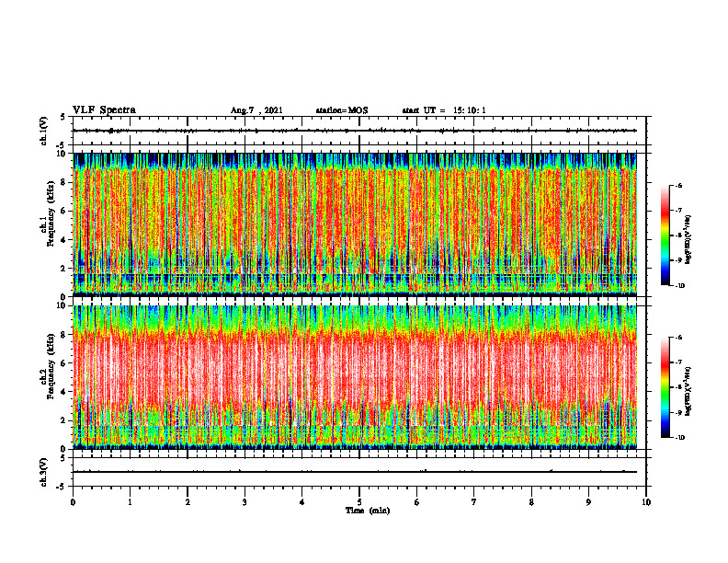Screen dimensions: 728x563
Task: Click the time axis tick label "7"
Action: tap(474, 502)
